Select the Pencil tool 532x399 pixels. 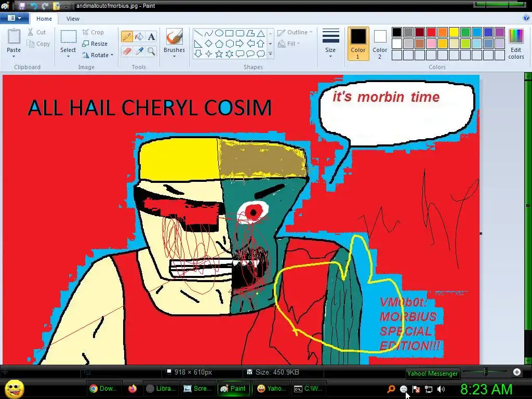(127, 37)
